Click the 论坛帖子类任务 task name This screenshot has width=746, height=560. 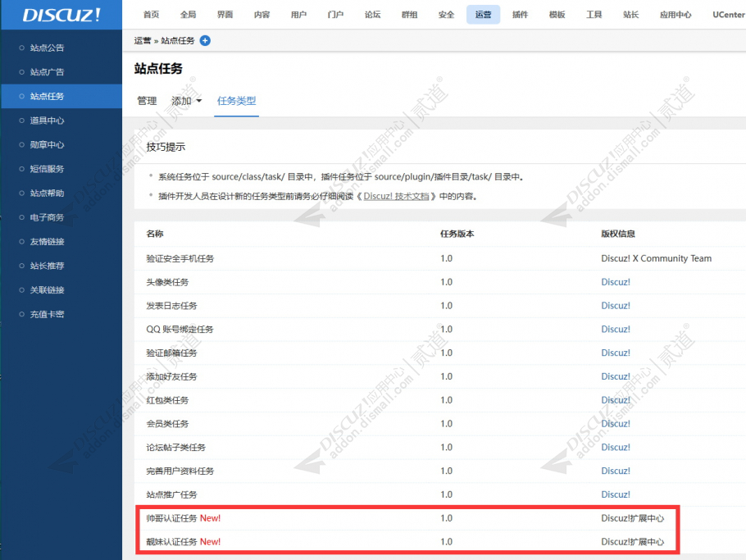pos(175,447)
